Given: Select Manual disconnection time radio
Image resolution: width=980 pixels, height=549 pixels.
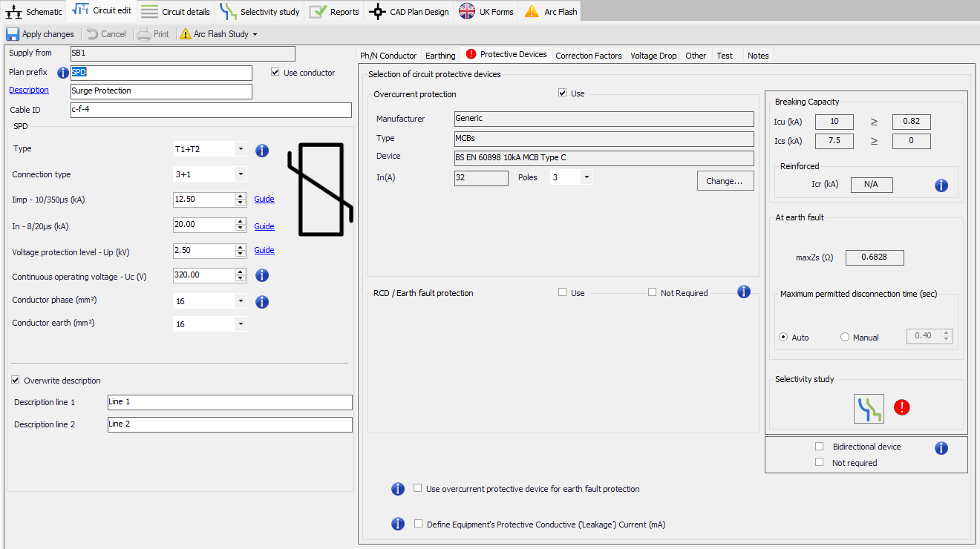Looking at the screenshot, I should 845,337.
